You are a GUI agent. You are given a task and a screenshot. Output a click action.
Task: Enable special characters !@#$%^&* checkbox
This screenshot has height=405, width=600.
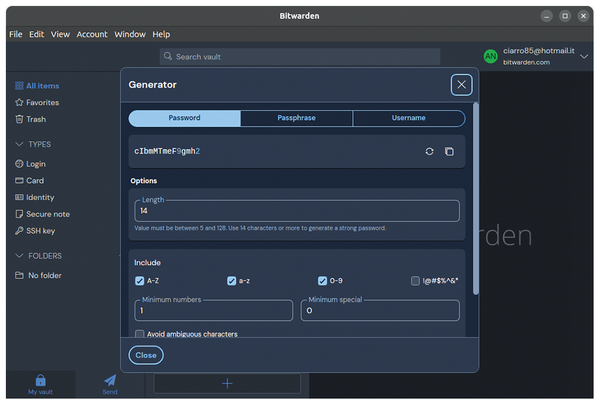point(415,281)
